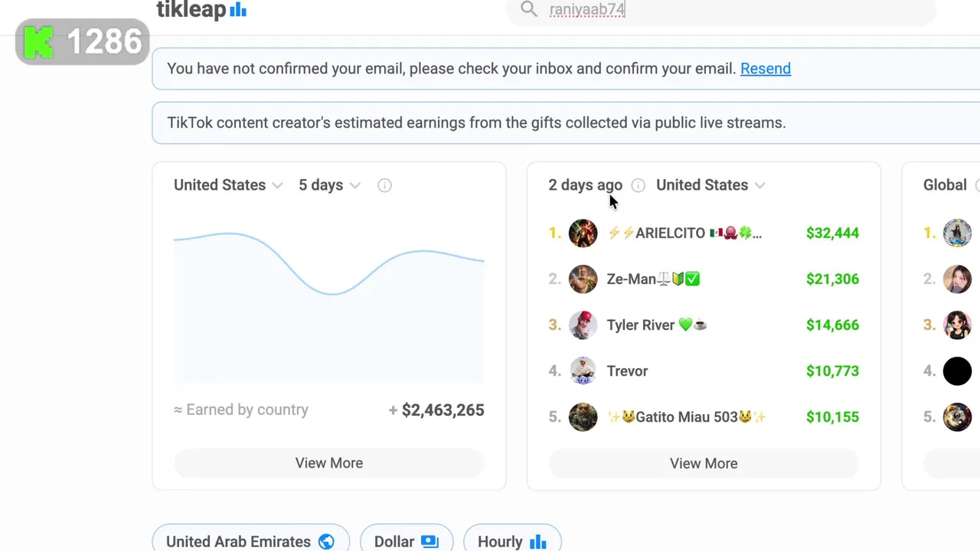Click Gatito Miau 503's avatar
The image size is (980, 551).
click(583, 417)
